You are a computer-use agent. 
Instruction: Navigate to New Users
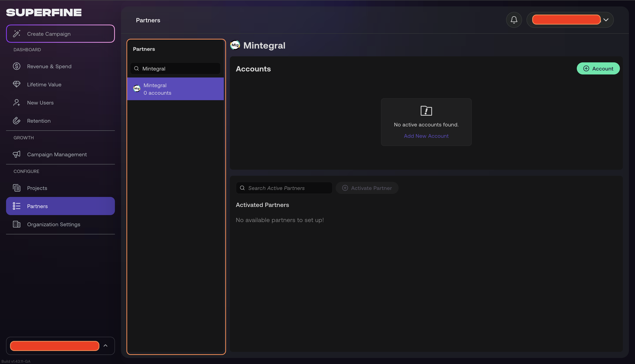60,102
